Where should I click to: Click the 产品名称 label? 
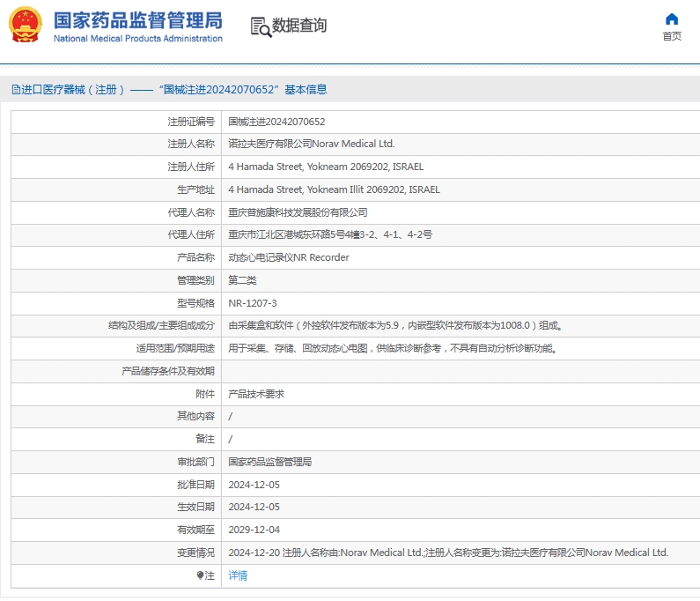[195, 257]
